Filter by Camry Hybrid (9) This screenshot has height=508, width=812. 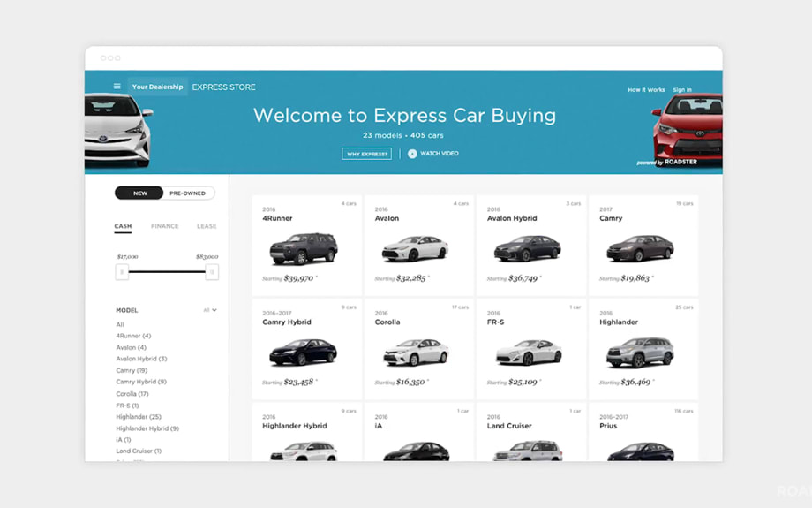pos(141,382)
